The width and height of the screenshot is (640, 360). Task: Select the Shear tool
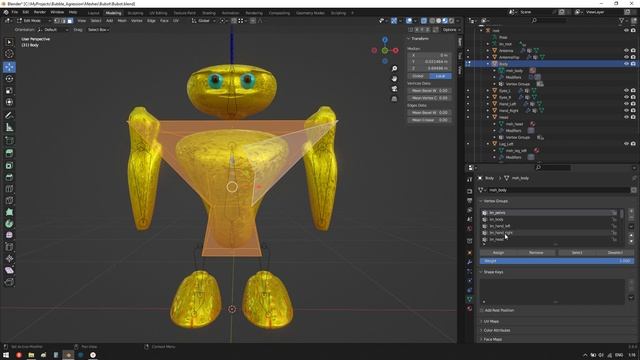[9, 270]
